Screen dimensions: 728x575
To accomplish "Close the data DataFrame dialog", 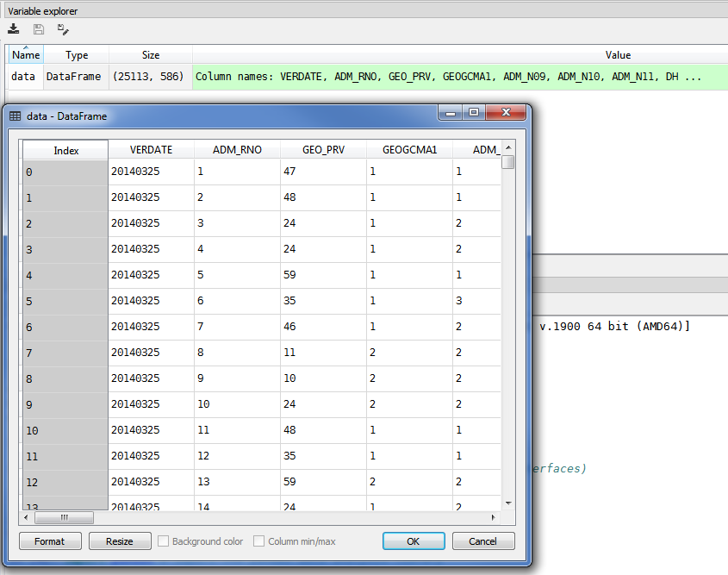I will click(506, 113).
